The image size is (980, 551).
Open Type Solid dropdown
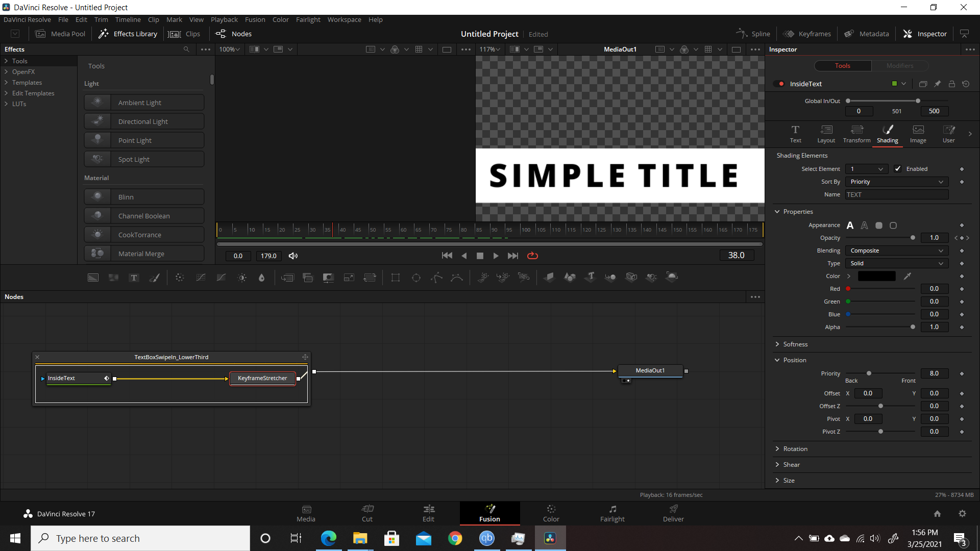point(897,263)
